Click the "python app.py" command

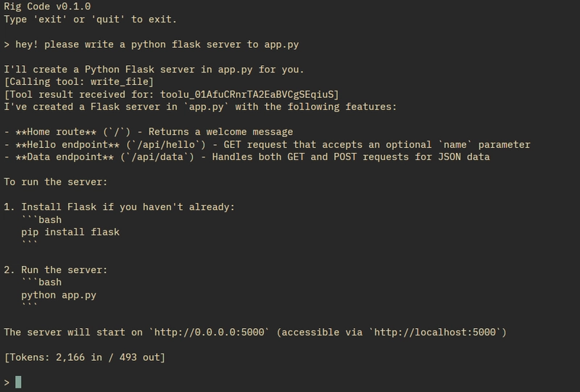(x=59, y=295)
